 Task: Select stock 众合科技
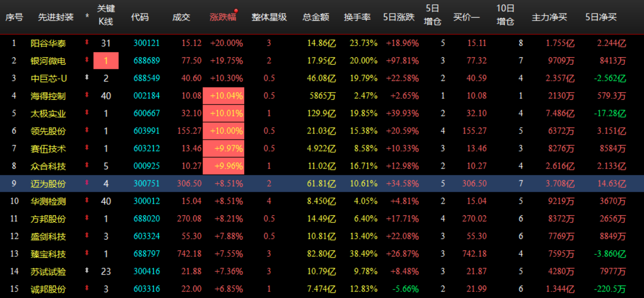click(48, 166)
